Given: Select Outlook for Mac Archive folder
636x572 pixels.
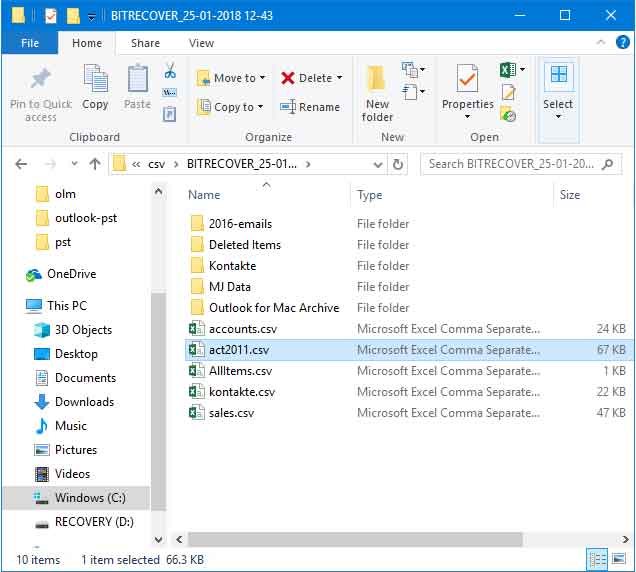Looking at the screenshot, I should (274, 308).
